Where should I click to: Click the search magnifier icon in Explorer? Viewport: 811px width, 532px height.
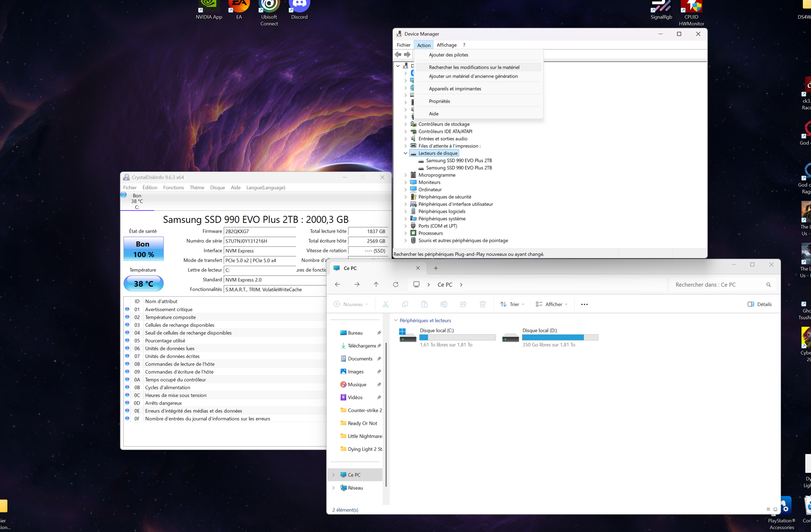pos(768,285)
